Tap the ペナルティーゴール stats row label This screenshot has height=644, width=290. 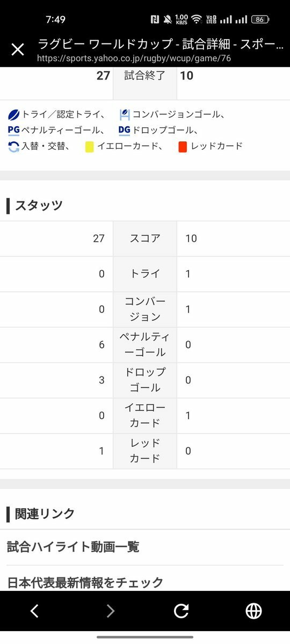click(x=145, y=345)
